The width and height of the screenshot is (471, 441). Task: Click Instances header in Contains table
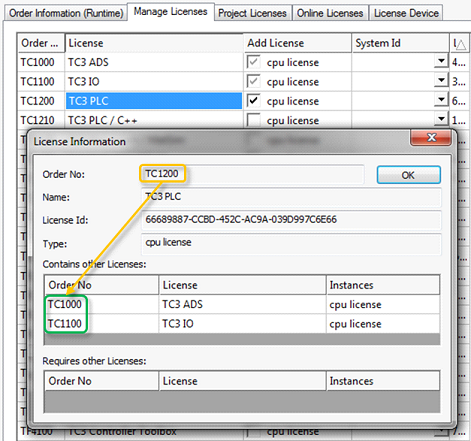click(x=383, y=285)
